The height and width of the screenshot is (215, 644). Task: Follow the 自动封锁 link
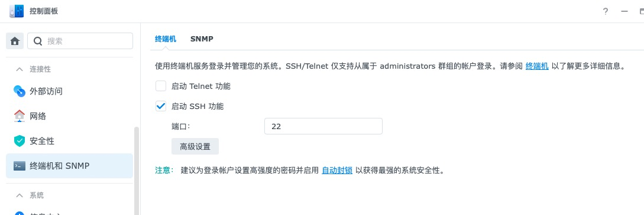pyautogui.click(x=337, y=170)
